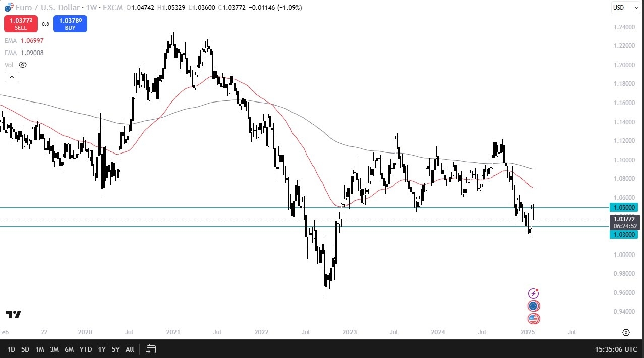The image size is (644, 358).
Task: Show the hidden Vol indicator
Action: 22,65
